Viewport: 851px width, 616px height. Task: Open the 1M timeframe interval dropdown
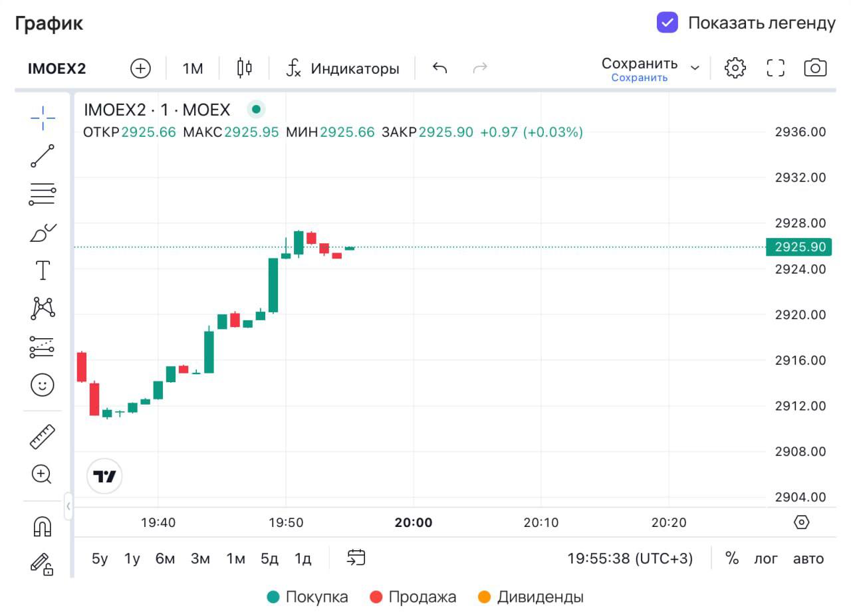(x=192, y=68)
